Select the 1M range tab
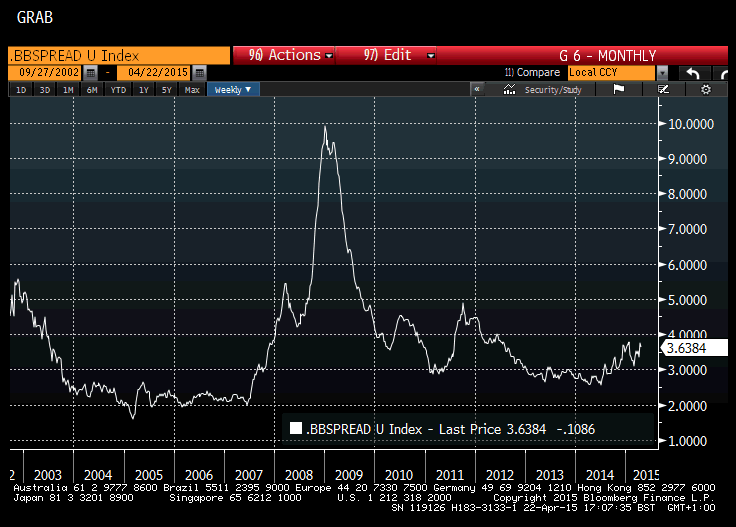The height and width of the screenshot is (527, 736). [68, 90]
